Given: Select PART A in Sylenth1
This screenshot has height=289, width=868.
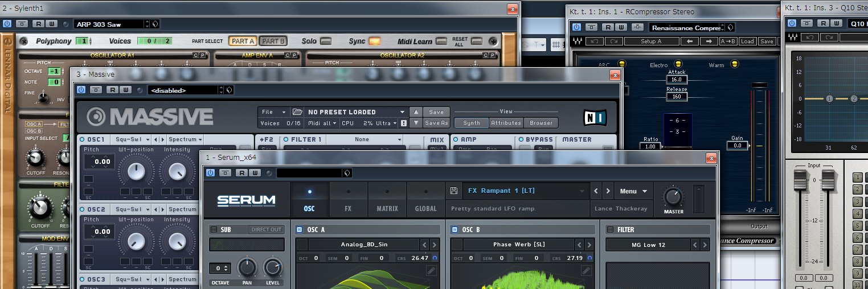Looking at the screenshot, I should (243, 41).
